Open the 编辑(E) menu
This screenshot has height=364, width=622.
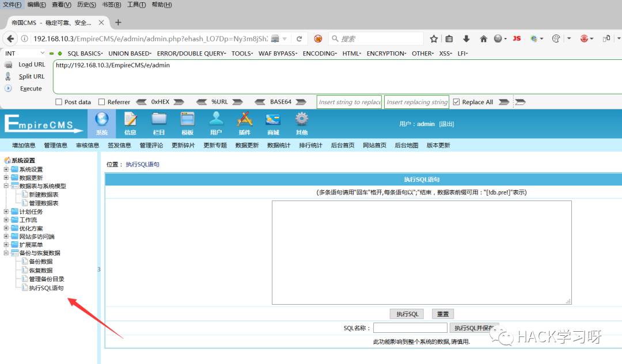click(36, 5)
